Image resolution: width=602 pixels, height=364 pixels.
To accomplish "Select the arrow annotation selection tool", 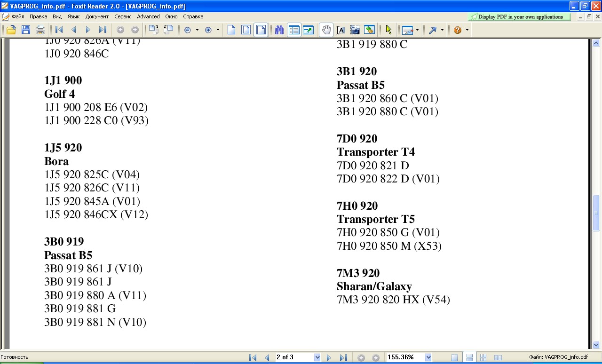I will (388, 30).
